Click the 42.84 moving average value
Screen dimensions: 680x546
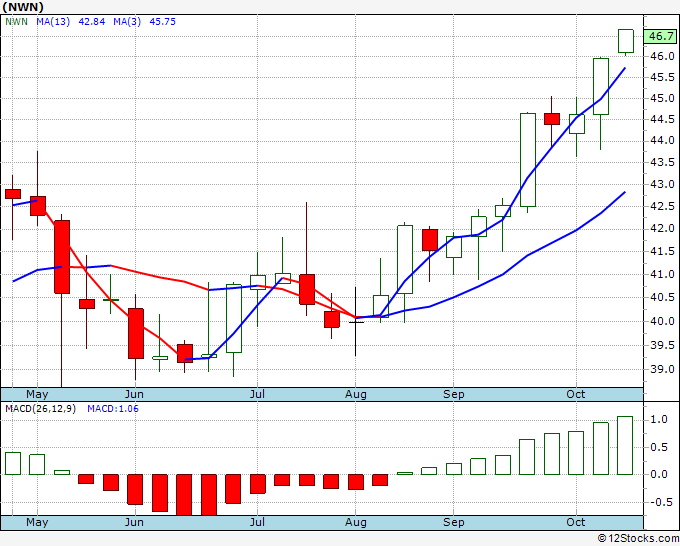click(x=92, y=22)
